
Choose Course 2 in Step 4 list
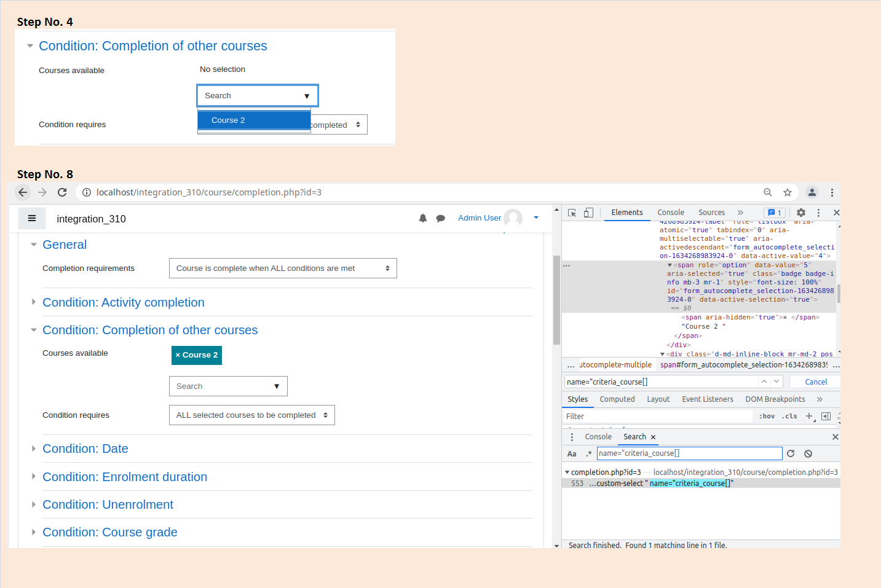tap(254, 120)
